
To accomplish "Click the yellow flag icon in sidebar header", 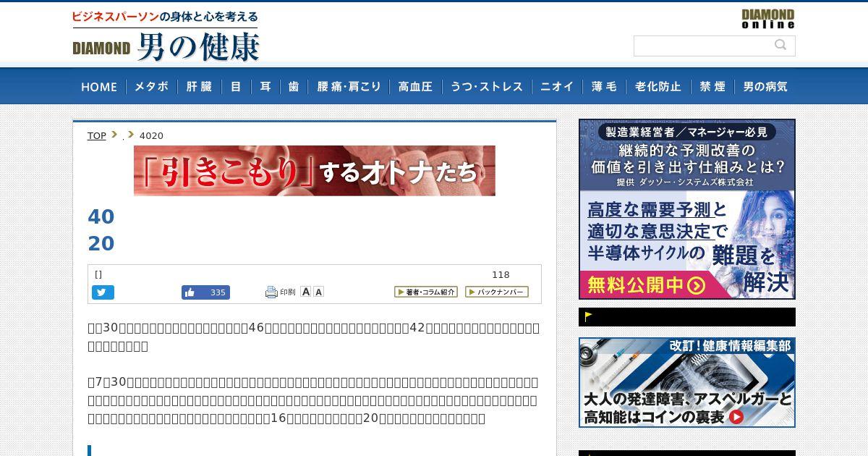I will (589, 316).
